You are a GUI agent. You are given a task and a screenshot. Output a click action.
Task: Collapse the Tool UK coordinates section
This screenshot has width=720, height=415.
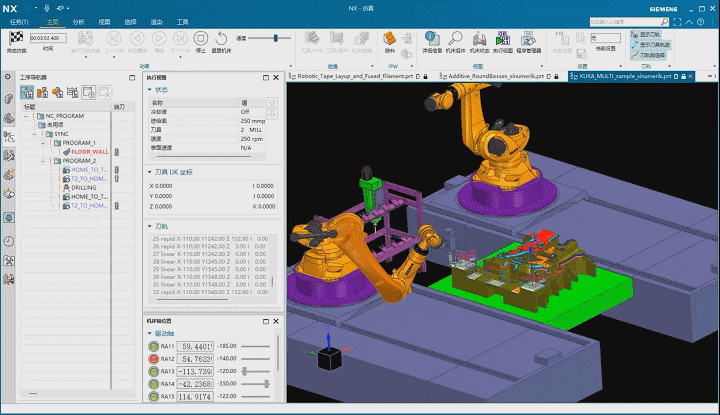(x=150, y=172)
